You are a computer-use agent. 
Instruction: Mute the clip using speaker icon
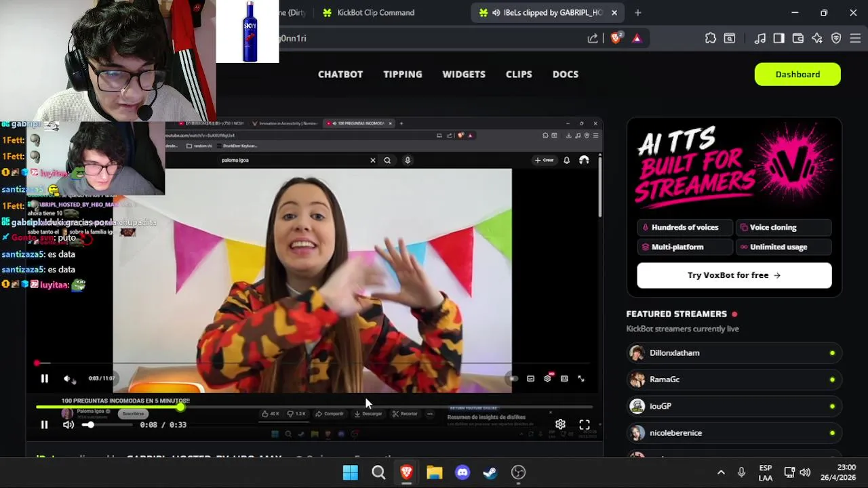coord(68,425)
